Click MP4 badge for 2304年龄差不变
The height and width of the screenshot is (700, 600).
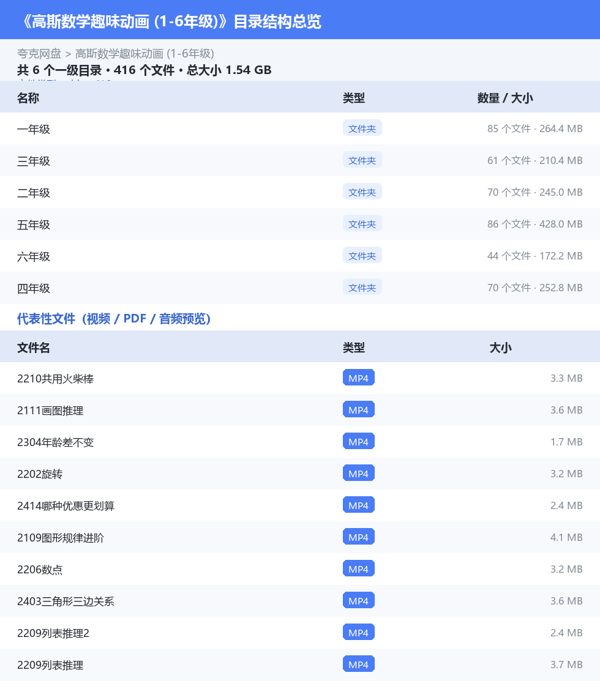[x=359, y=442]
